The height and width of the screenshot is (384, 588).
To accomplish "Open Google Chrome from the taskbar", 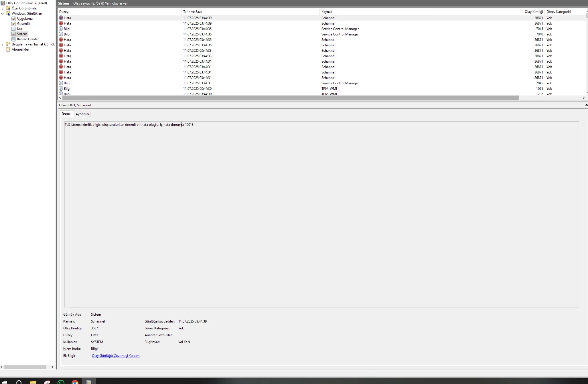I will tap(75, 382).
